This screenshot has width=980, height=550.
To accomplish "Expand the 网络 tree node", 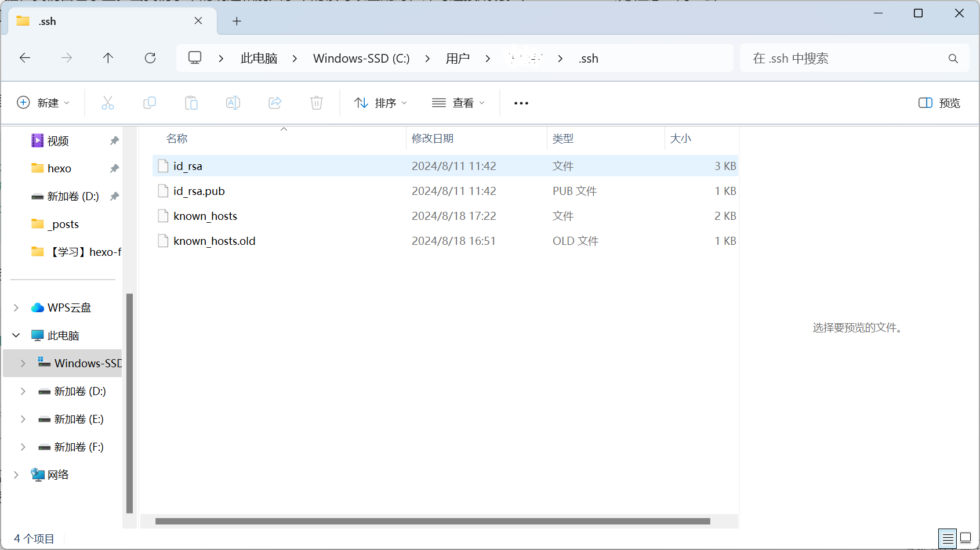I will coord(16,475).
